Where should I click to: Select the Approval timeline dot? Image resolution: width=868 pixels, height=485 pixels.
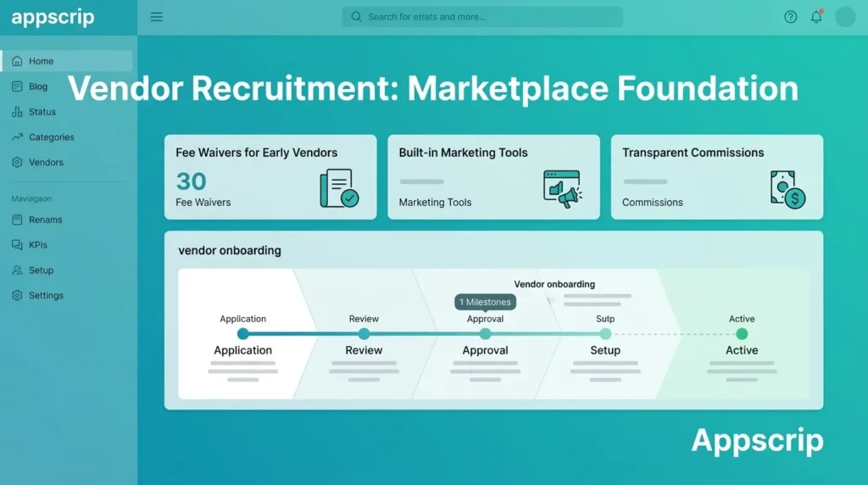click(485, 334)
